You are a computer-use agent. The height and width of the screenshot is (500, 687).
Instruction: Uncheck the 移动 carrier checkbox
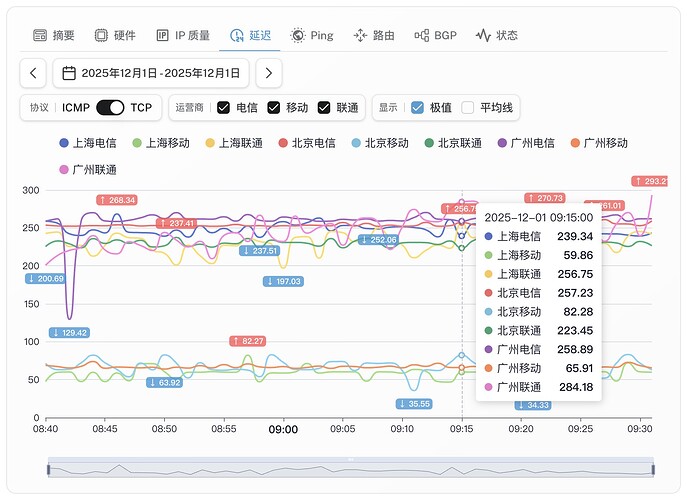pos(274,107)
